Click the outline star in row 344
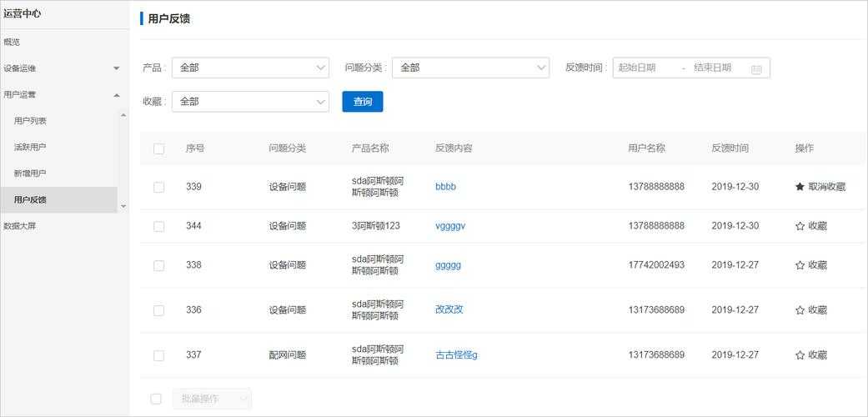This screenshot has width=868, height=417. tap(800, 227)
